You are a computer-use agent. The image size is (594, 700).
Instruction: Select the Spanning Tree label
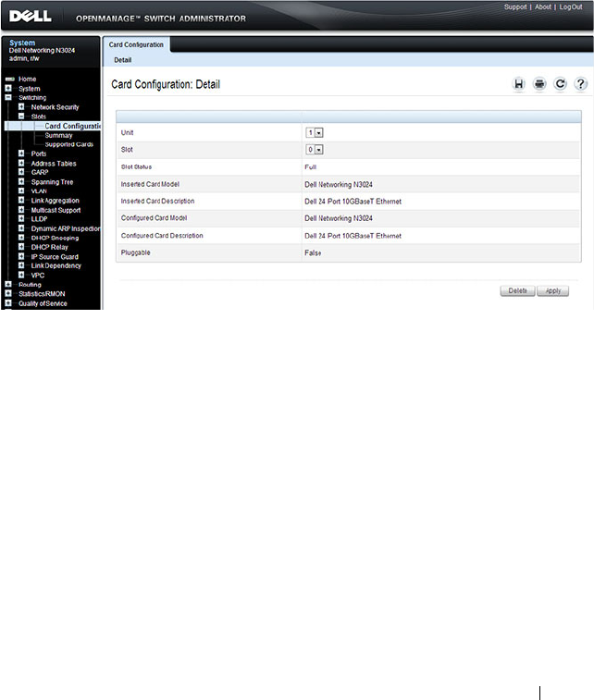[52, 181]
